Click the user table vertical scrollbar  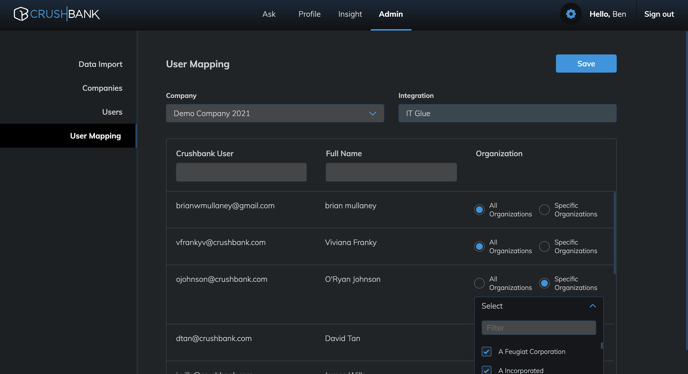coord(615,233)
